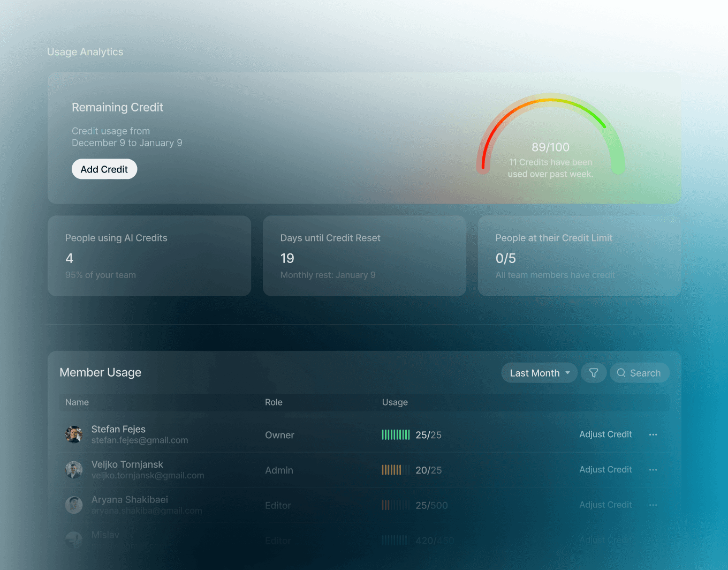Click the Monthly rest: January 9 text

coord(328,275)
